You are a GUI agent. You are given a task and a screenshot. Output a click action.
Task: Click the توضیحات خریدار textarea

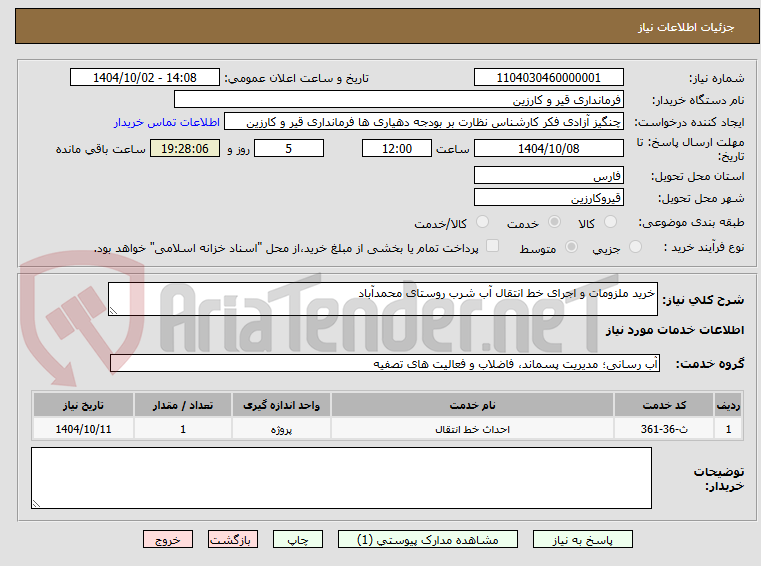click(x=341, y=478)
